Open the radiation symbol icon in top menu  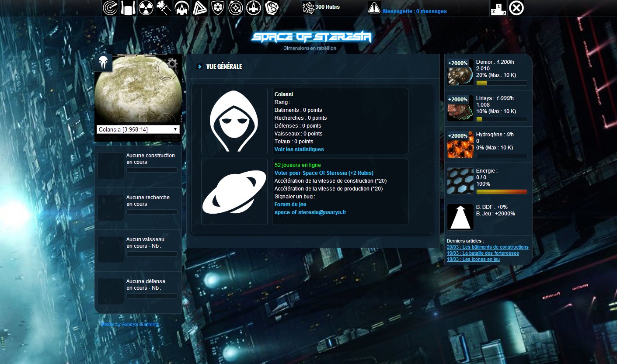point(146,8)
